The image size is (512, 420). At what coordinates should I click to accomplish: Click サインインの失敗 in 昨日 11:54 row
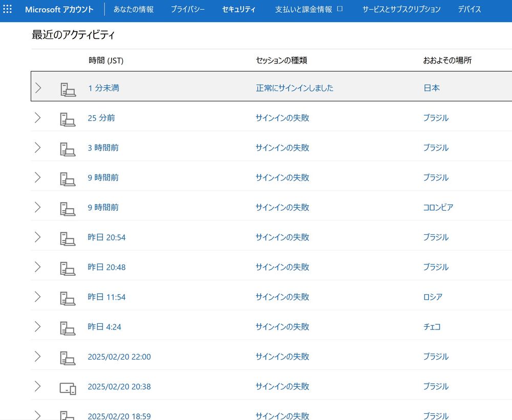(282, 297)
